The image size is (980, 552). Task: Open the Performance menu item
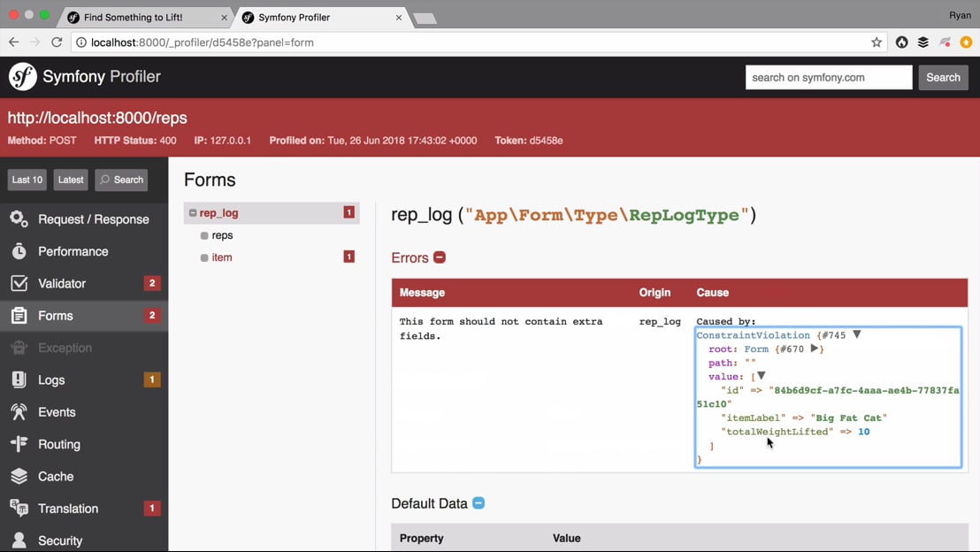(84, 251)
